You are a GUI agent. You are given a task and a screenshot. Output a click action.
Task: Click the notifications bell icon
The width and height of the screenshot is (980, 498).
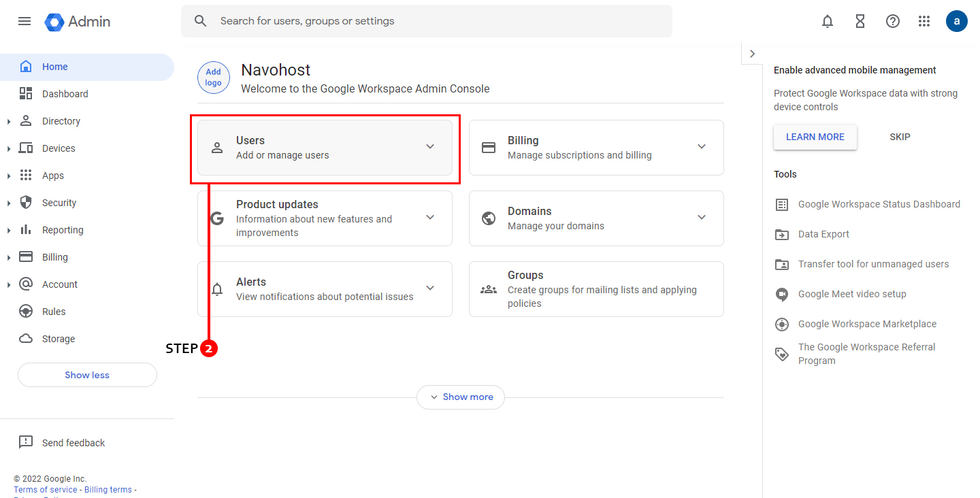pos(828,21)
